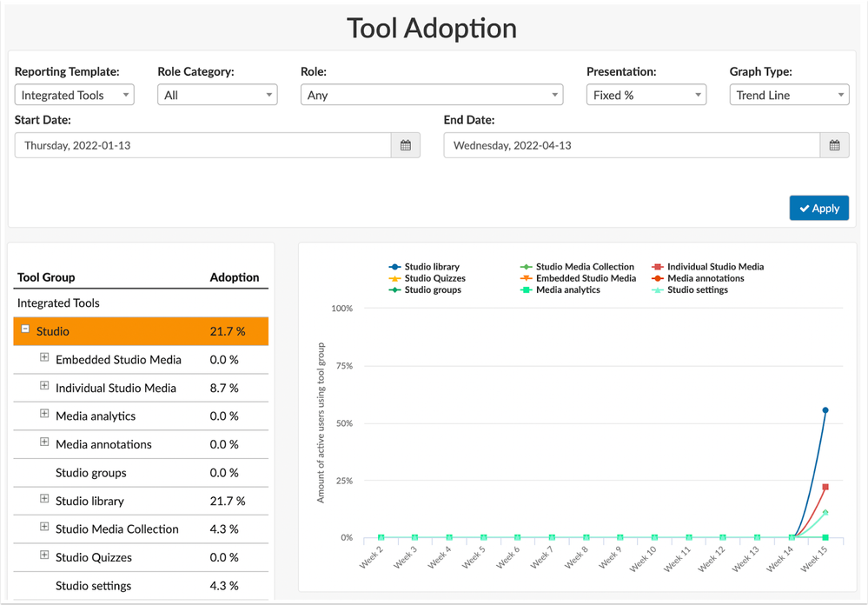This screenshot has height=605, width=868.
Task: Expand the Studio Quizzes row
Action: [x=44, y=555]
